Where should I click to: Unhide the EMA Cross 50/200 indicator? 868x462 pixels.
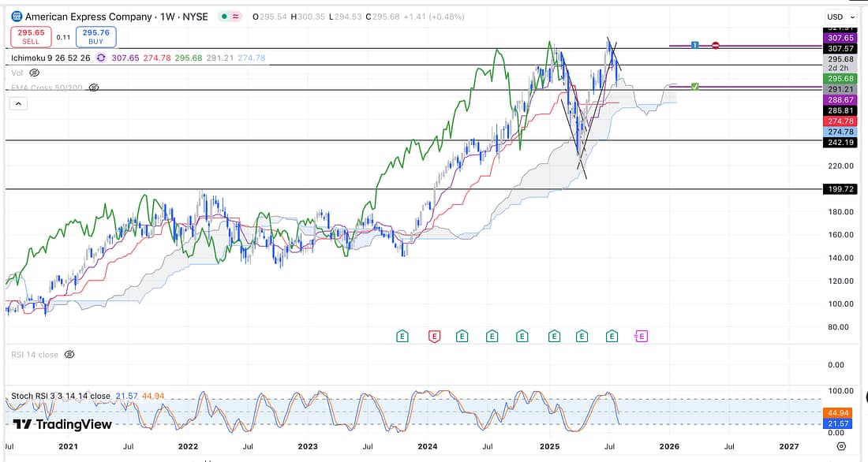94,88
